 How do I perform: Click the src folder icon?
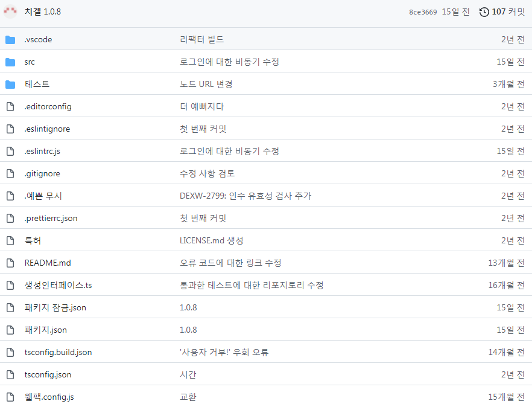pos(10,62)
